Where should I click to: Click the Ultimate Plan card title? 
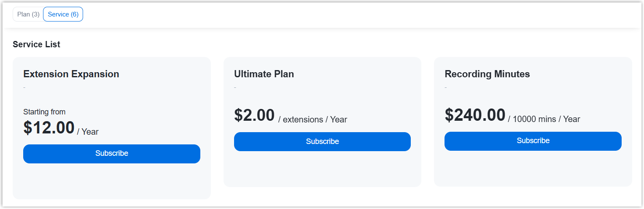pyautogui.click(x=264, y=74)
